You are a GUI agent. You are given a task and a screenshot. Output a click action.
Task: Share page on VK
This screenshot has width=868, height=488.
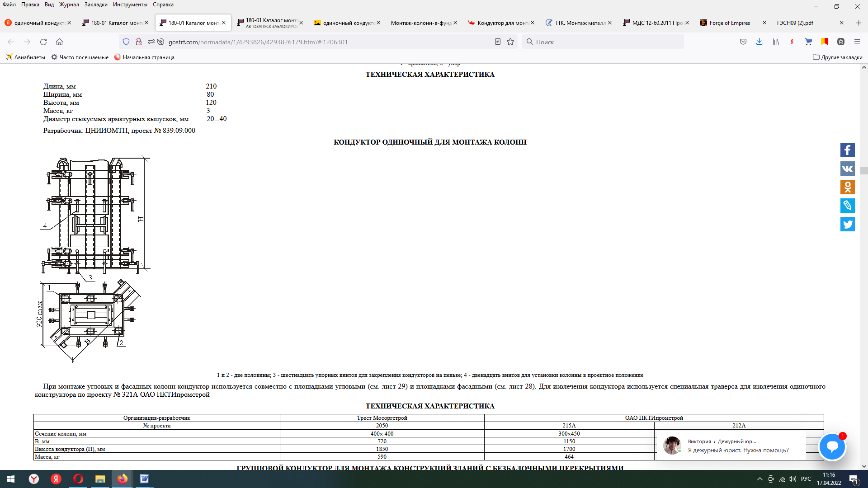pyautogui.click(x=848, y=169)
